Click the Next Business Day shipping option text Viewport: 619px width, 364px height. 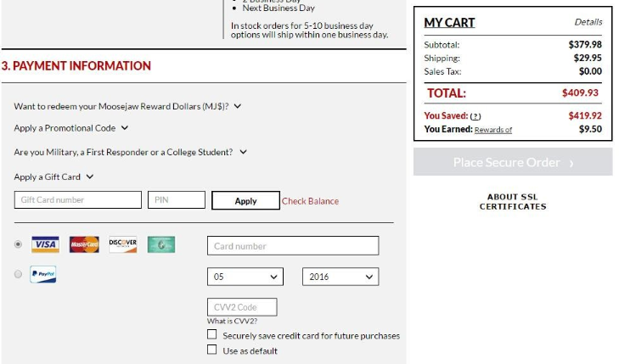pos(279,8)
